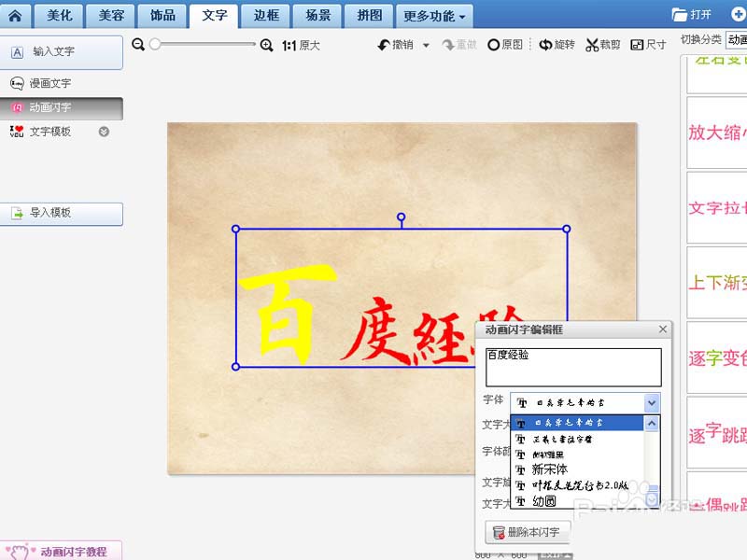
Task: Choose the 逐字变色 animation effect
Action: click(717, 358)
